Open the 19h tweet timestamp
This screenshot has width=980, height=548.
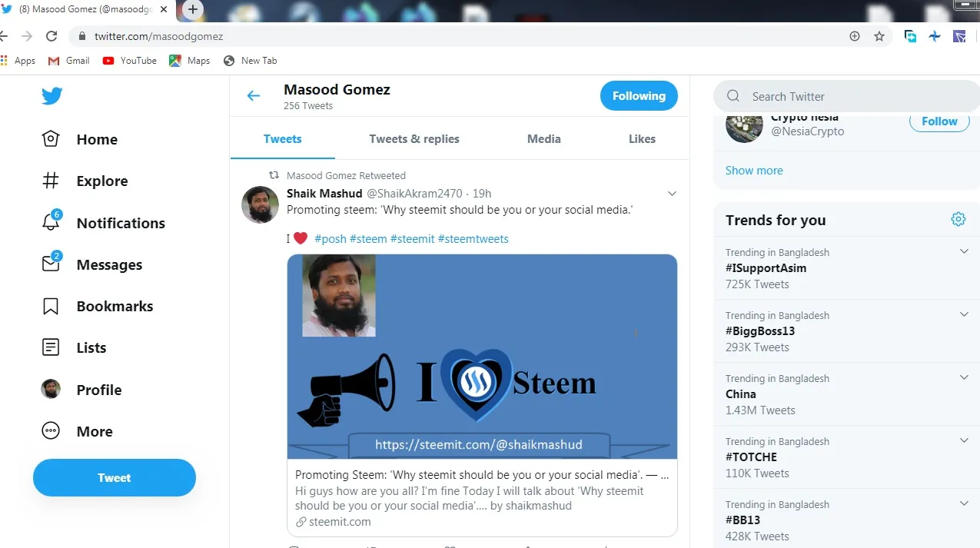(x=482, y=193)
